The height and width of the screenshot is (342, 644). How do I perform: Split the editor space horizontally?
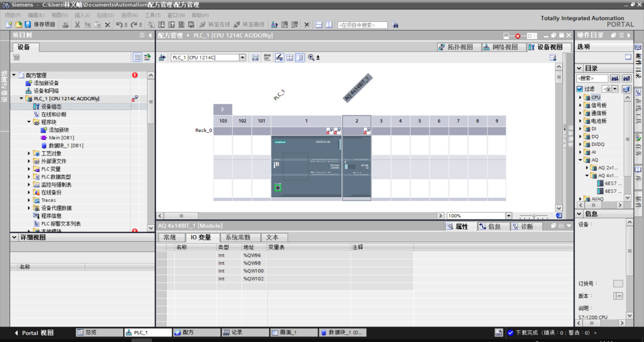pyautogui.click(x=319, y=24)
